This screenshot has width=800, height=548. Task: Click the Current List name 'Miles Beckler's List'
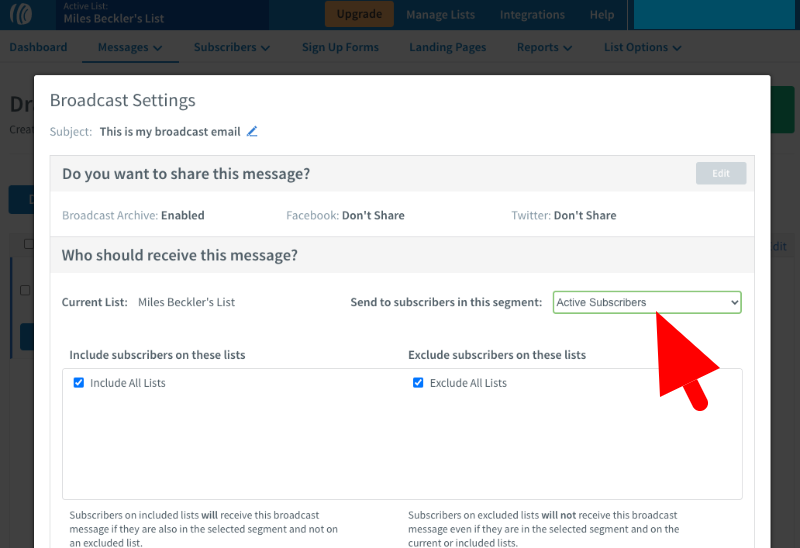point(186,302)
